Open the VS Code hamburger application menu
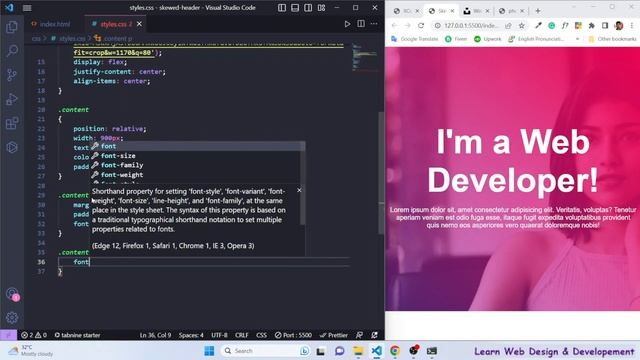 (27, 8)
